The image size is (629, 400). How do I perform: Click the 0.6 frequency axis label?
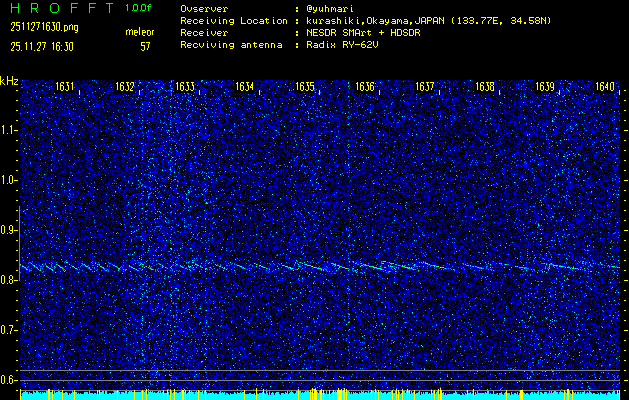tap(9, 379)
